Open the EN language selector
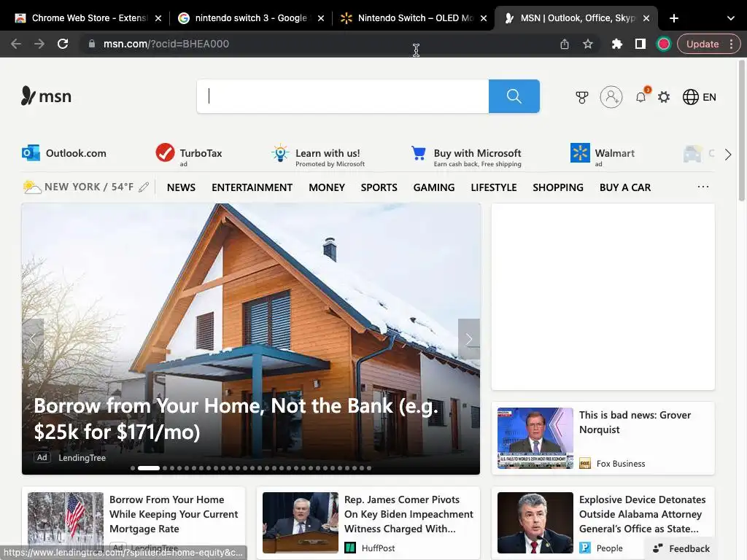Image resolution: width=747 pixels, height=560 pixels. [x=700, y=97]
